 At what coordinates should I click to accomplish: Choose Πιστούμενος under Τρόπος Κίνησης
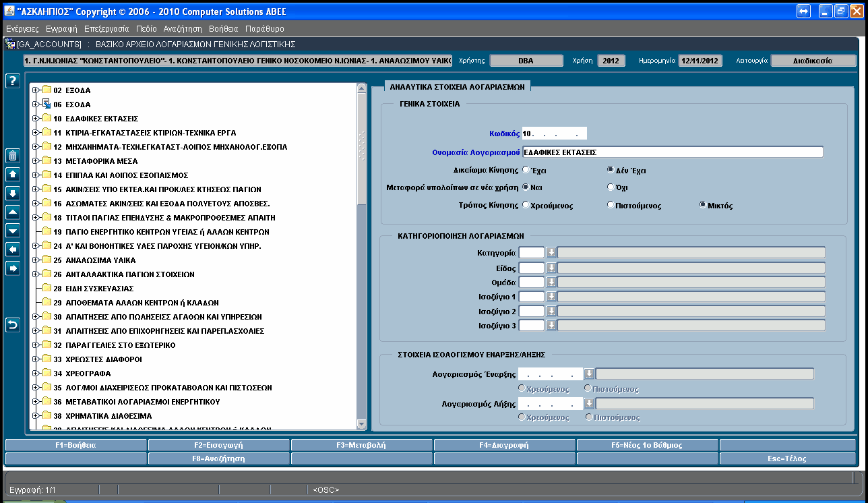[x=611, y=205]
